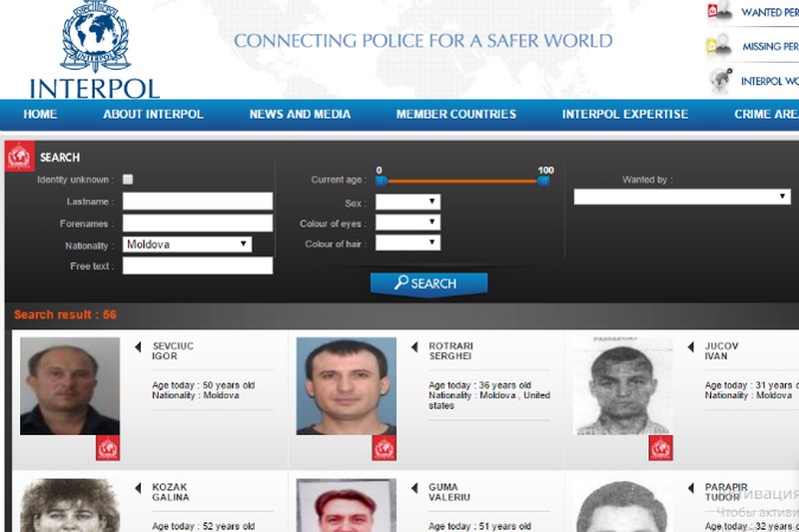The width and height of the screenshot is (799, 532).
Task: Open the Interpol World globe icon
Action: pos(720,81)
